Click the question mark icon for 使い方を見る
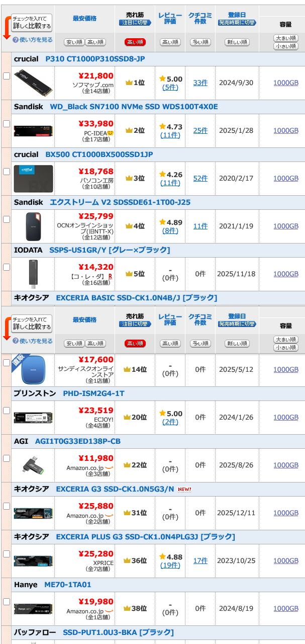 tap(16, 40)
